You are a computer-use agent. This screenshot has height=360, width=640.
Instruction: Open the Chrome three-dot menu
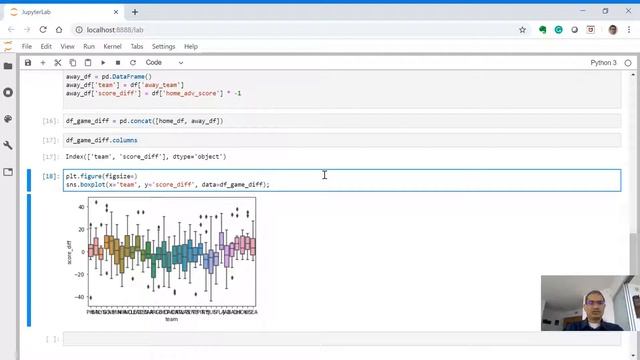[629, 30]
